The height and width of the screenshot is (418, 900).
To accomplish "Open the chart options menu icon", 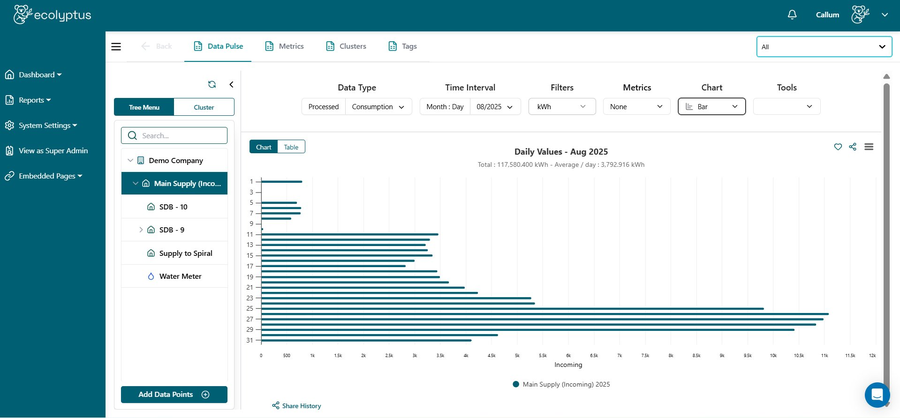I will [x=869, y=147].
